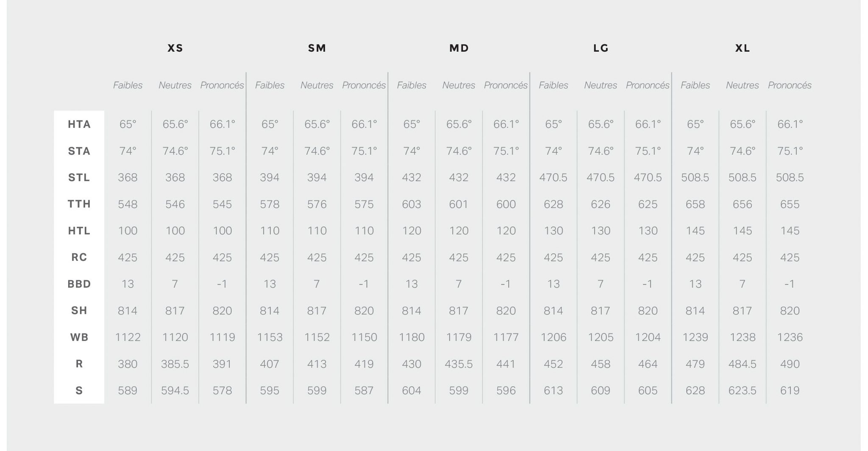The height and width of the screenshot is (451, 868).
Task: Click the 1239 wheelbase value for XL
Action: pyautogui.click(x=695, y=337)
